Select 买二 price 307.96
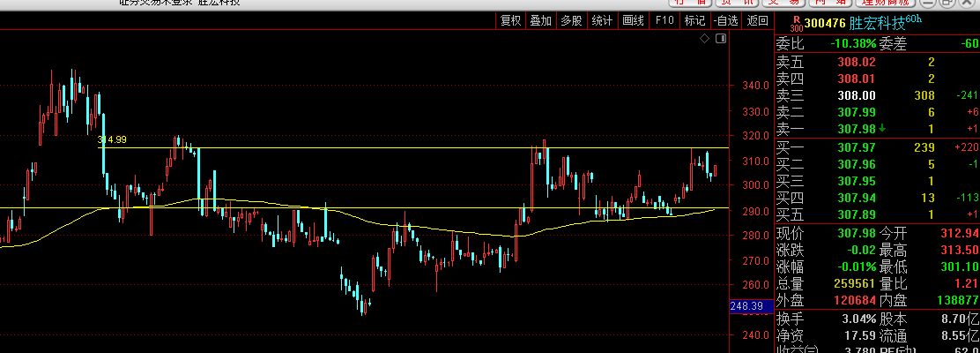Screen dimensions: 980x353 click(x=857, y=165)
